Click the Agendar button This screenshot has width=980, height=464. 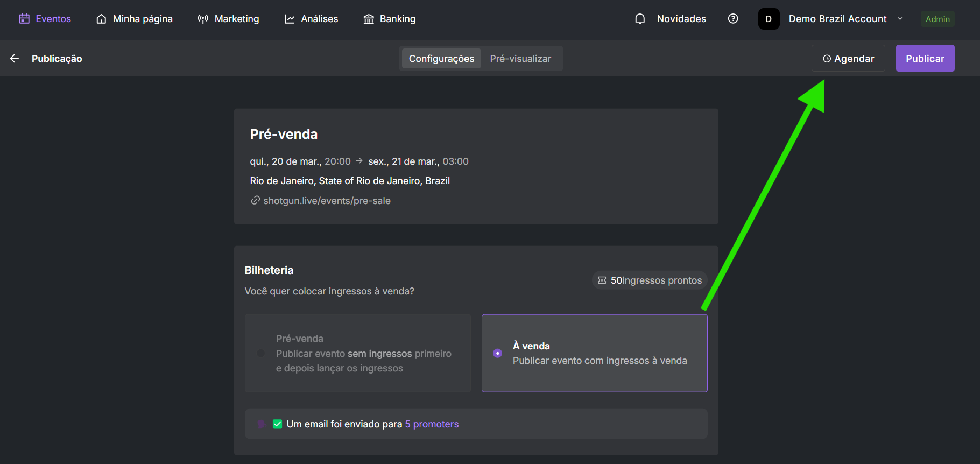point(848,58)
